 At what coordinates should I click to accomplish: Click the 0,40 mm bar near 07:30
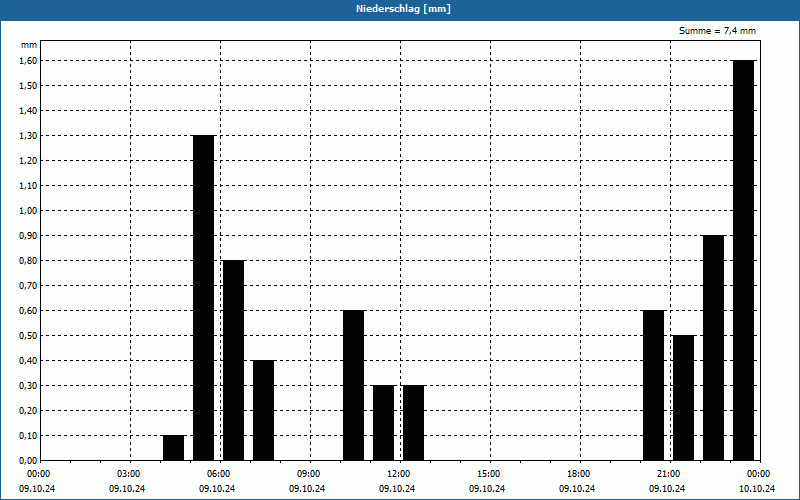click(264, 410)
